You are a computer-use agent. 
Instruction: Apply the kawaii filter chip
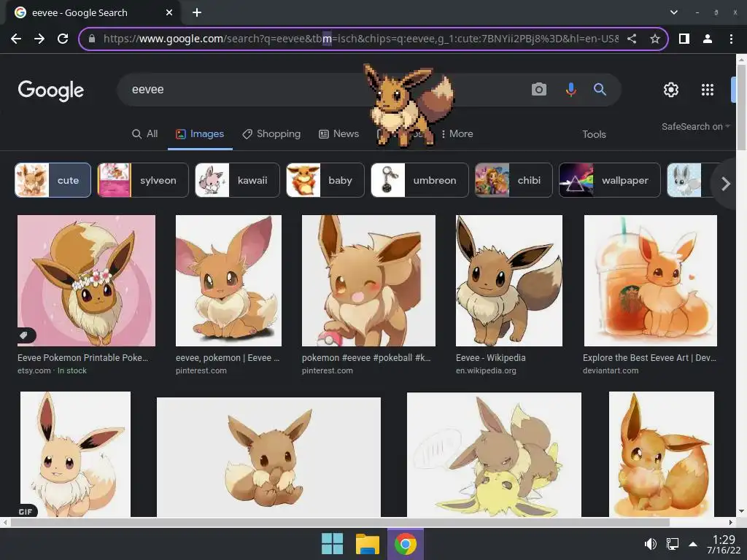(x=237, y=180)
